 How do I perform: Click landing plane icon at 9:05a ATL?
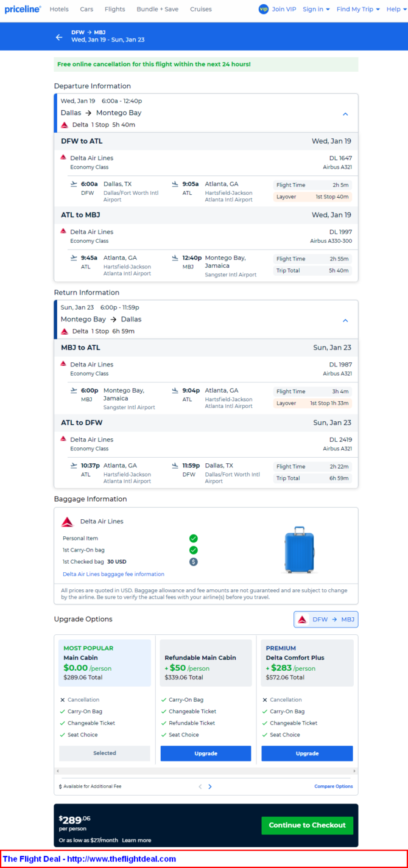point(175,184)
